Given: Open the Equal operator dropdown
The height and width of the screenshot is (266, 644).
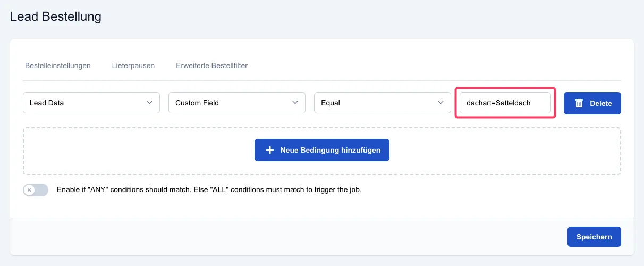Looking at the screenshot, I should tap(383, 103).
